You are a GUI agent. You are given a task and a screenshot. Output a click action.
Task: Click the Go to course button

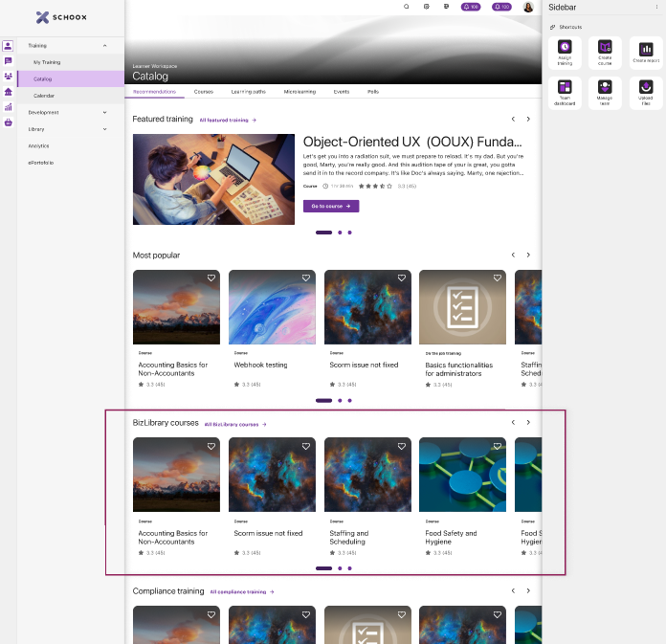point(330,206)
